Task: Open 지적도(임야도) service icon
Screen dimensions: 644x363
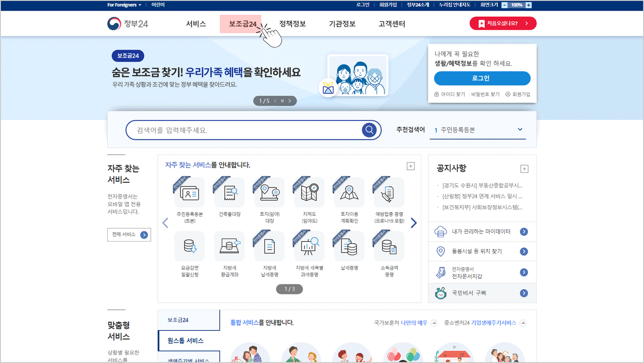Action: point(310,193)
